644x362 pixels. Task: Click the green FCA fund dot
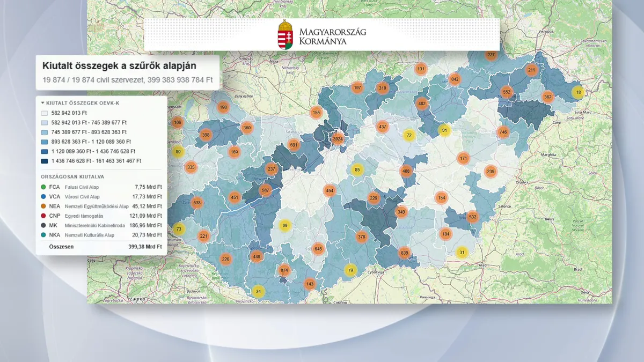pyautogui.click(x=43, y=187)
